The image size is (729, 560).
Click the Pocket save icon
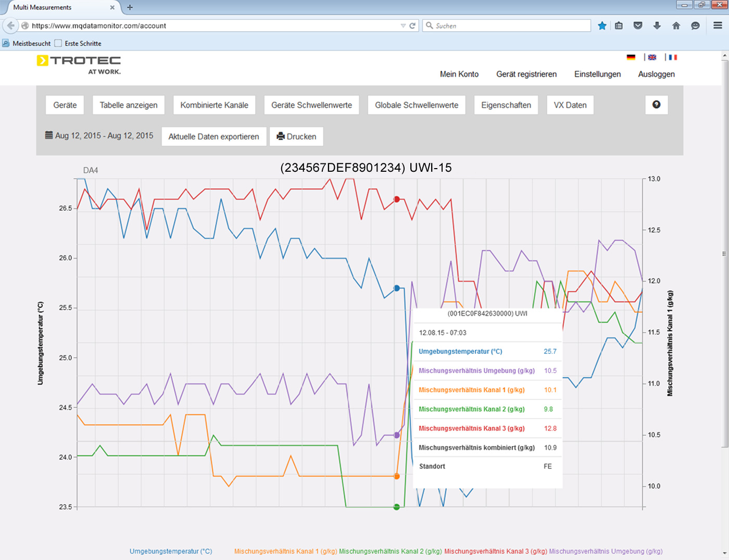pos(638,26)
